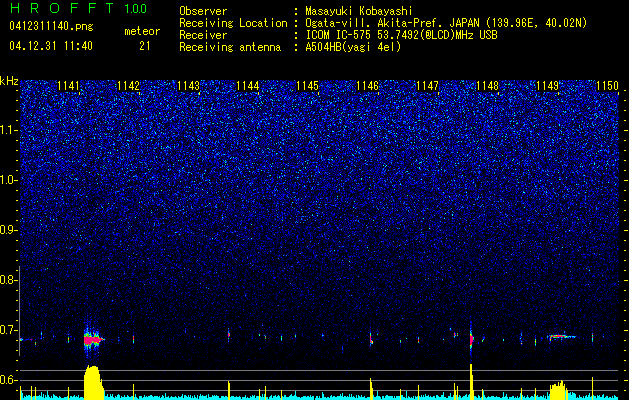Click the 1142 time marker

128,86
